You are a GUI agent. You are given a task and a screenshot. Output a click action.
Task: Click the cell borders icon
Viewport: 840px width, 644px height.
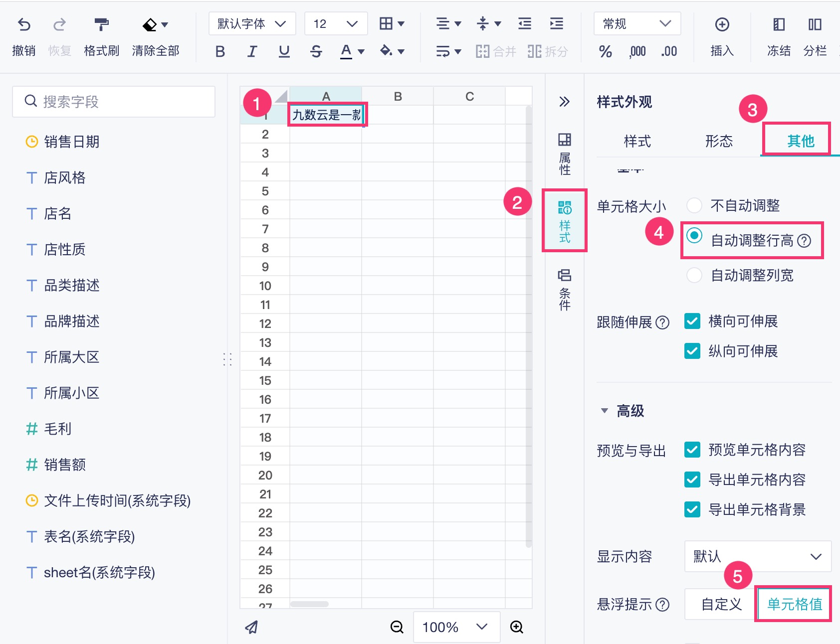click(x=386, y=23)
